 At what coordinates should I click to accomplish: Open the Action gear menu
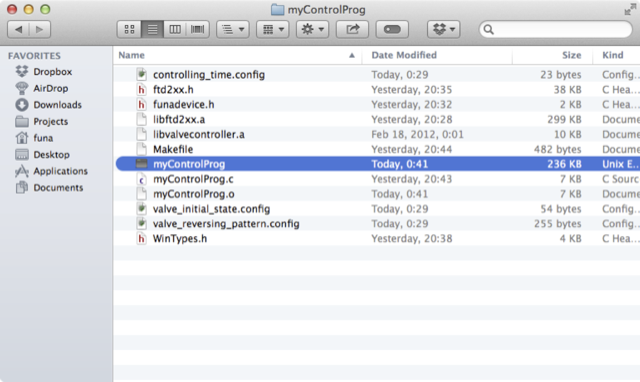coord(312,29)
